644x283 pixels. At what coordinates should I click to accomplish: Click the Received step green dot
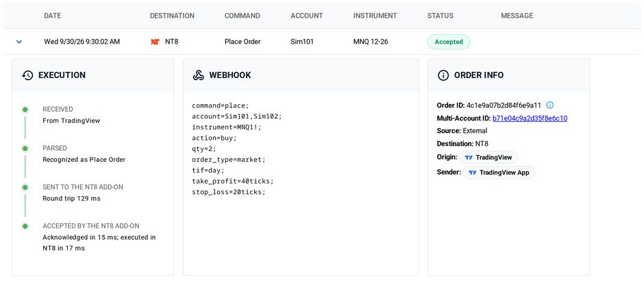tap(25, 110)
